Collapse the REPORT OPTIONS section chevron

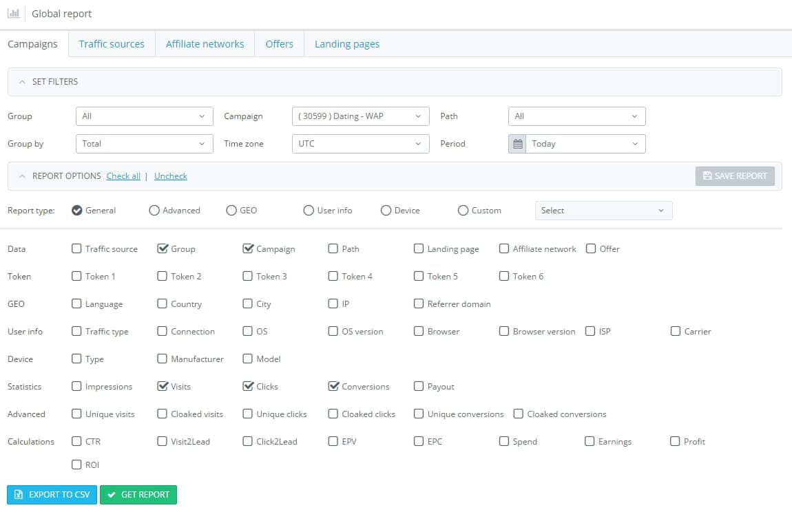click(x=22, y=176)
